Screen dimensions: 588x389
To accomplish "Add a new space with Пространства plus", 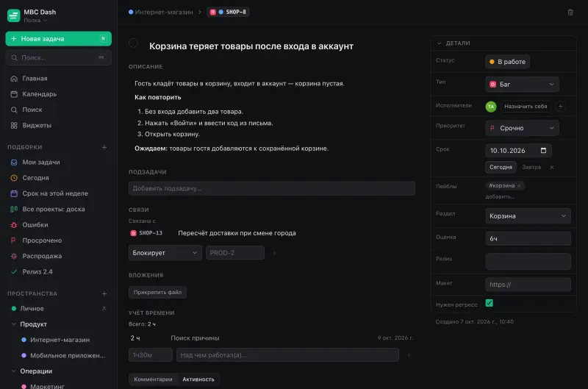I will tap(104, 293).
